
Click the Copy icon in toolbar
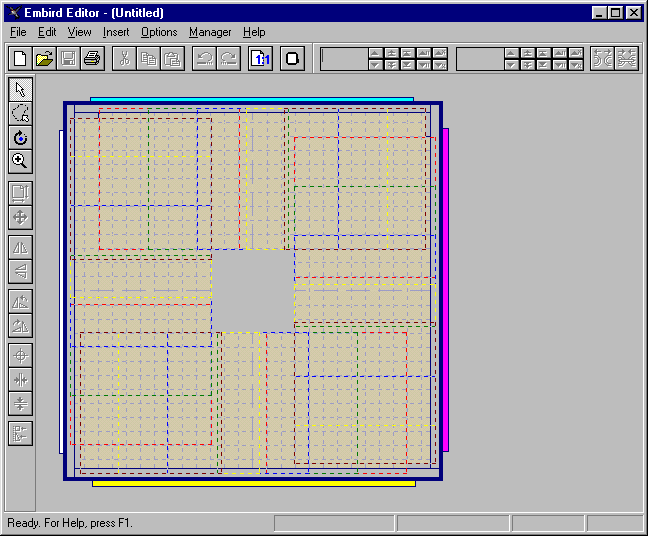coord(148,58)
